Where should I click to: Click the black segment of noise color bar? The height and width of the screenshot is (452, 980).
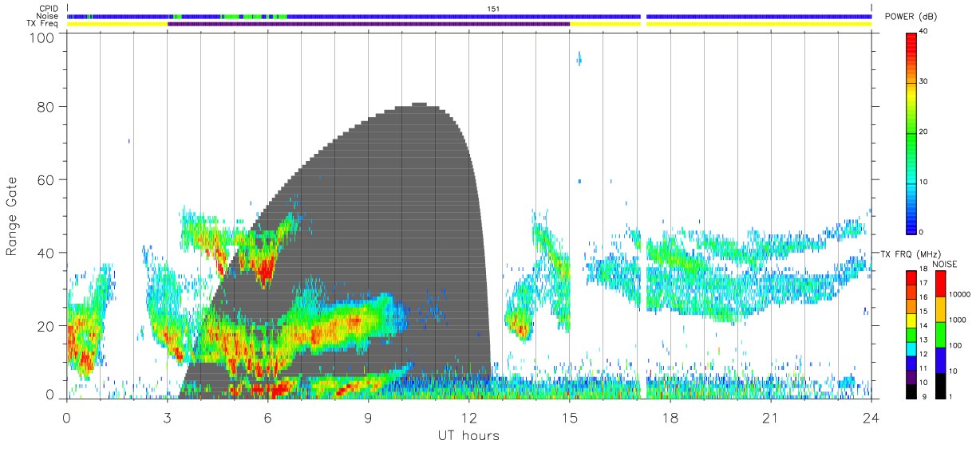pyautogui.click(x=941, y=386)
